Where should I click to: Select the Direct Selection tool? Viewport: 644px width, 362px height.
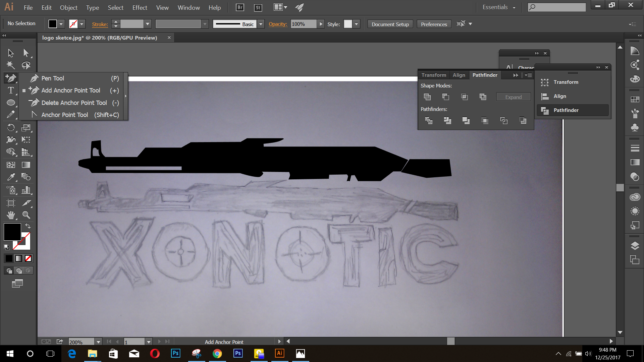point(26,53)
